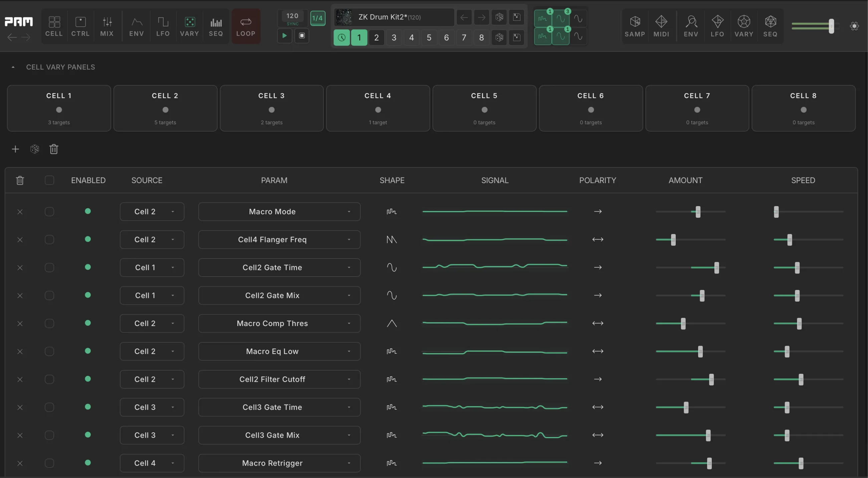This screenshot has width=868, height=478.
Task: Collapse the CELL VARY PANELS section
Action: click(x=13, y=67)
